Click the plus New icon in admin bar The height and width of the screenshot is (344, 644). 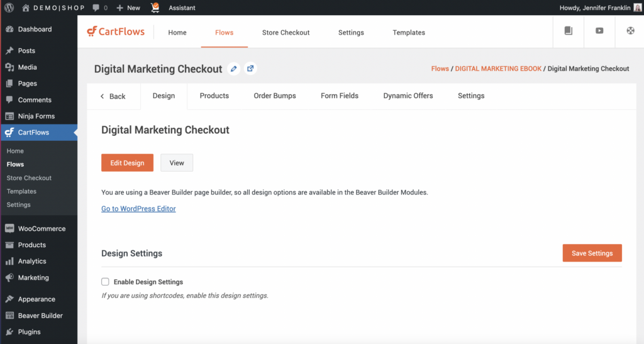click(120, 8)
